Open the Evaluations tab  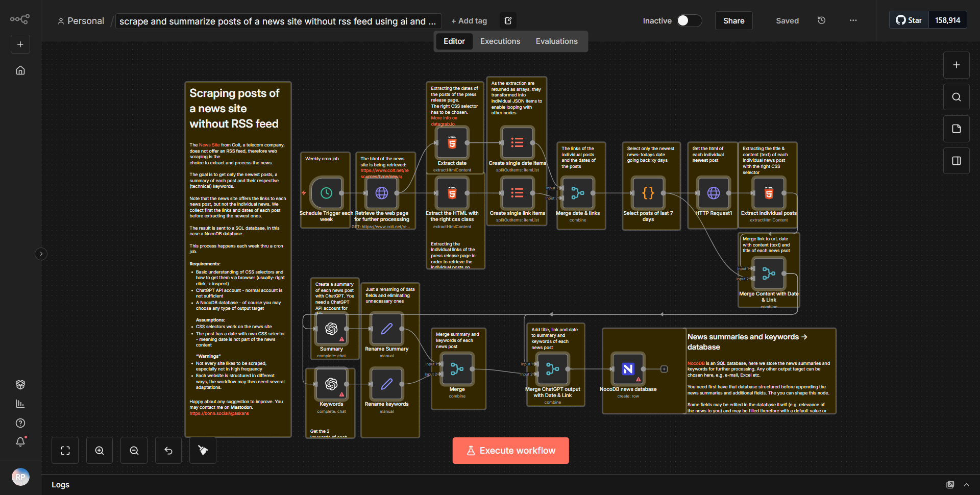point(556,41)
